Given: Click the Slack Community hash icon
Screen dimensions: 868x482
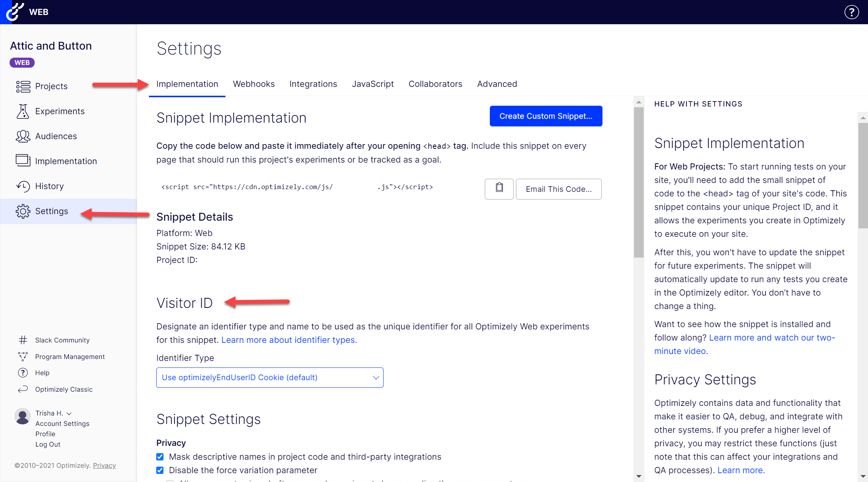Looking at the screenshot, I should tap(23, 340).
